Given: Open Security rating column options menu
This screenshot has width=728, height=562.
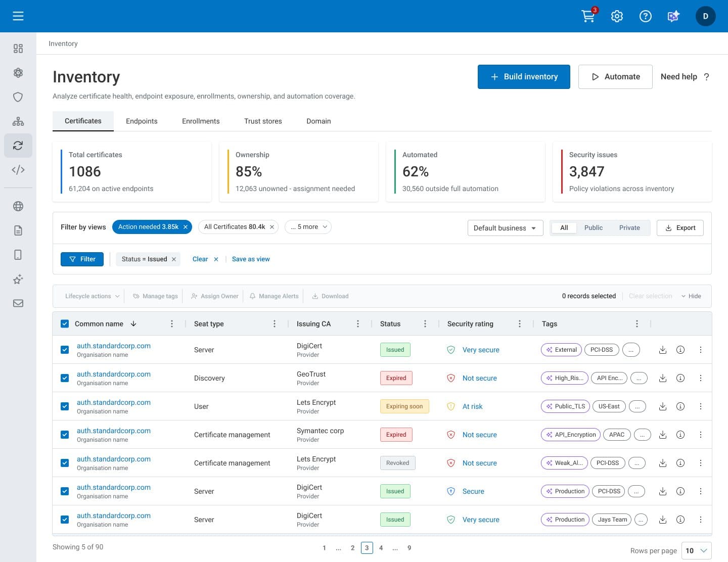Looking at the screenshot, I should tap(520, 324).
